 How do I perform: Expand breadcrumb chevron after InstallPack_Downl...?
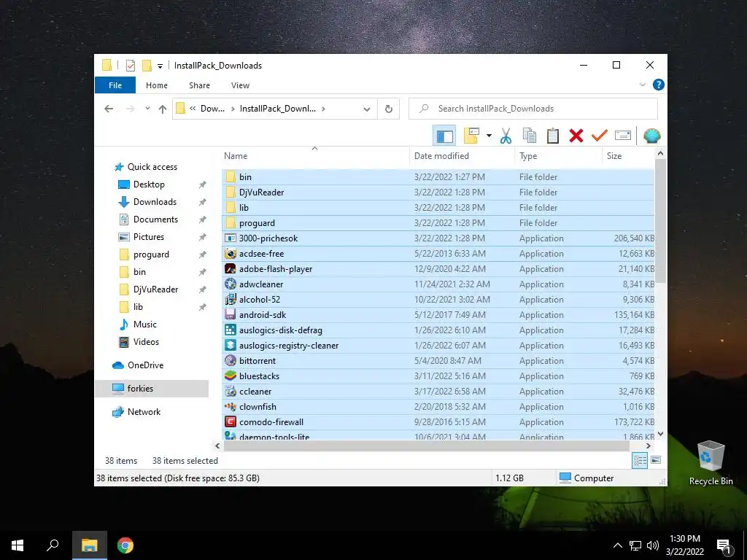pos(323,109)
